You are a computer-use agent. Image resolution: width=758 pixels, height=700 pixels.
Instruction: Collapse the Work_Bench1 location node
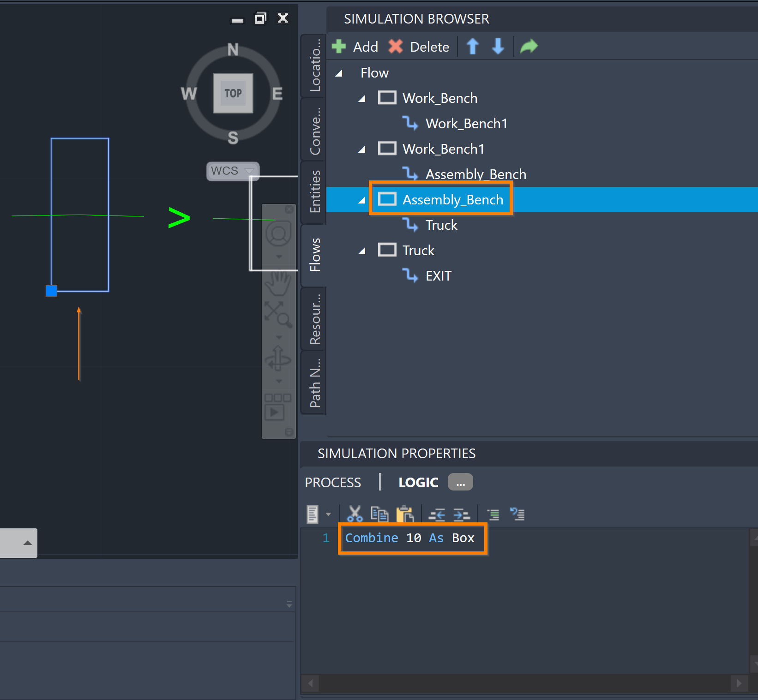pyautogui.click(x=362, y=150)
